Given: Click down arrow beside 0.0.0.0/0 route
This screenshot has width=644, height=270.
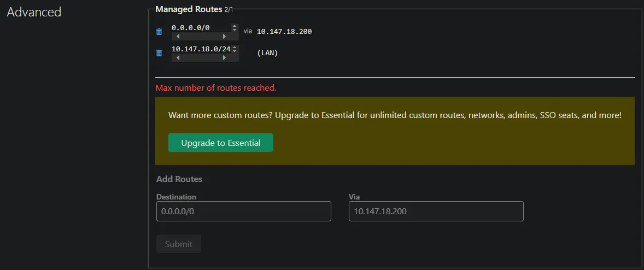Looking at the screenshot, I should pyautogui.click(x=235, y=29).
